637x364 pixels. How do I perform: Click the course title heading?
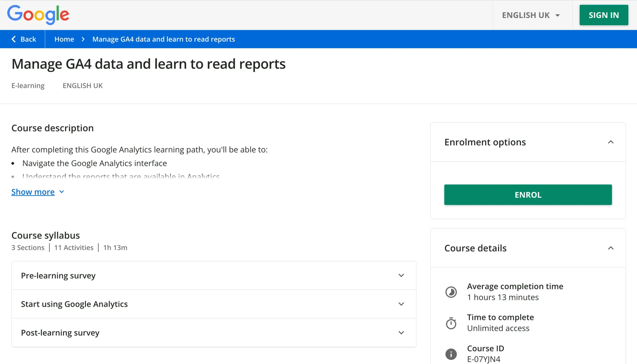click(x=149, y=64)
